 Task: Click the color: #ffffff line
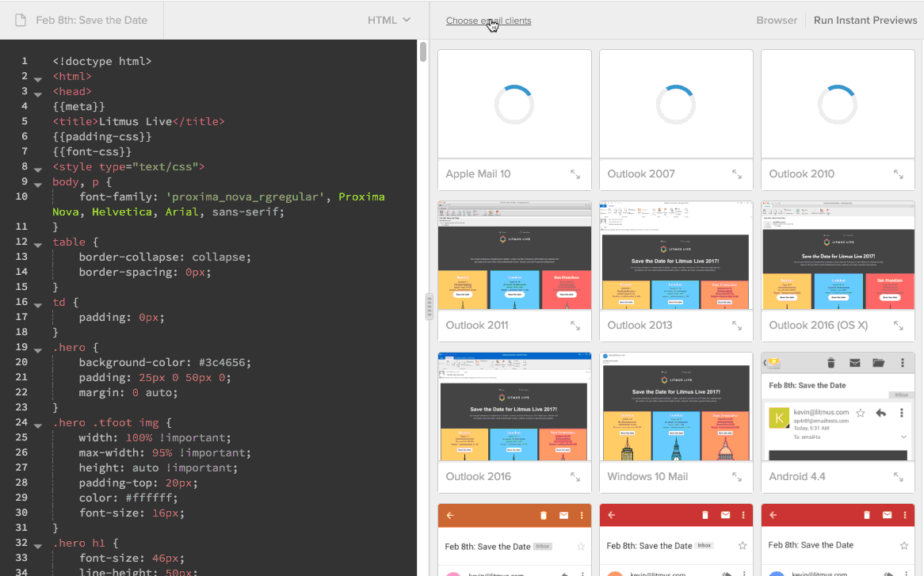tap(128, 498)
